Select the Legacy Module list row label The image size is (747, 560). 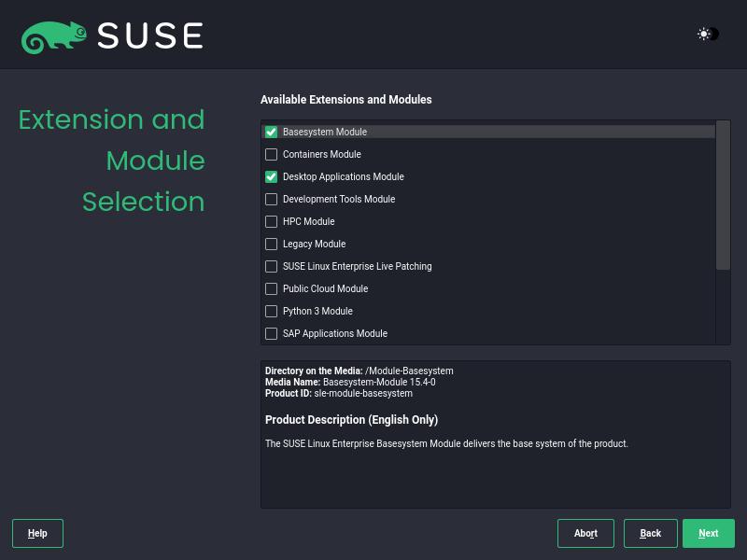(x=314, y=245)
